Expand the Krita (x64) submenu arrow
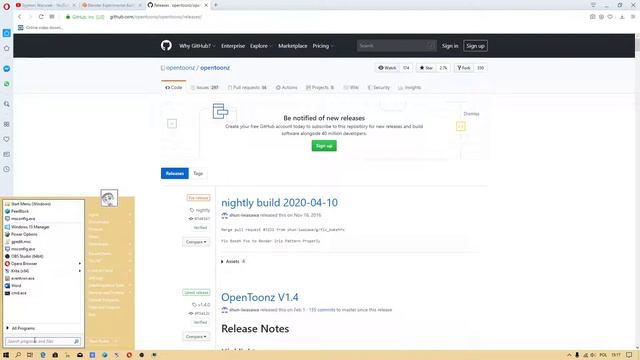Image resolution: width=640 pixels, height=360 pixels. (80, 271)
